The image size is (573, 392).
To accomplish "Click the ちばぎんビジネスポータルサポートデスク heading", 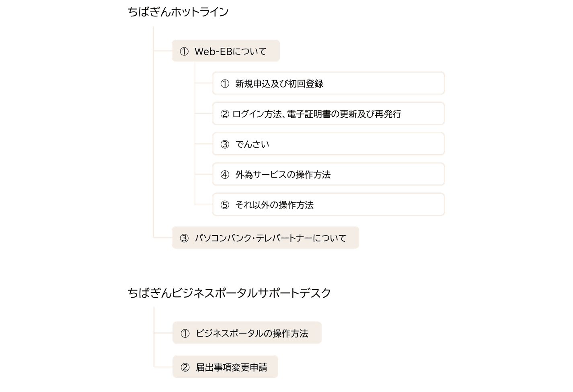I will [229, 293].
